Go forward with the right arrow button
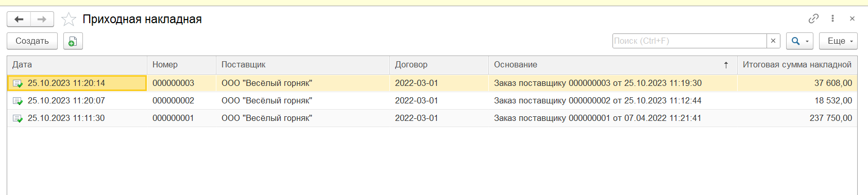This screenshot has width=868, height=195. (42, 20)
